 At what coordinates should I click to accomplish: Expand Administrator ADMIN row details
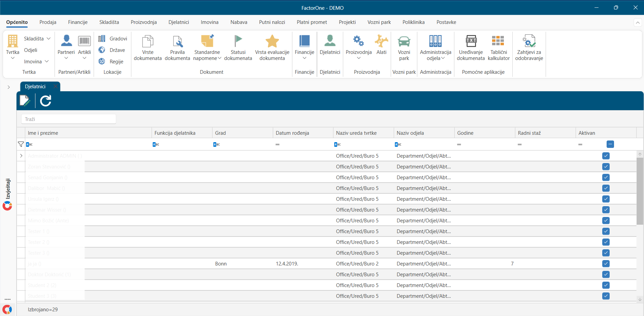point(21,156)
